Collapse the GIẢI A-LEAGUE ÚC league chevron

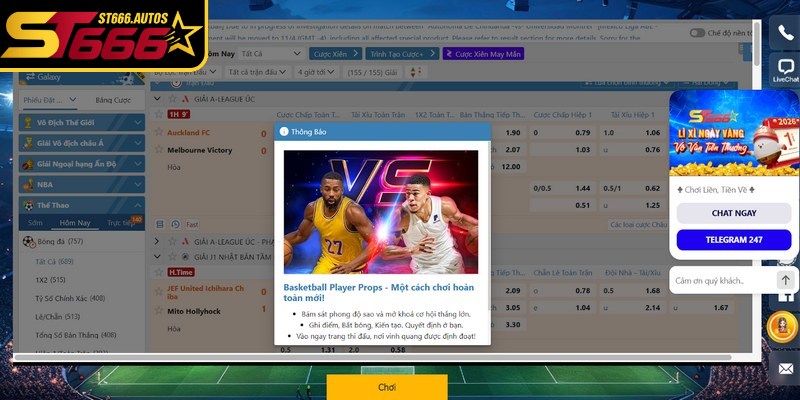click(158, 99)
